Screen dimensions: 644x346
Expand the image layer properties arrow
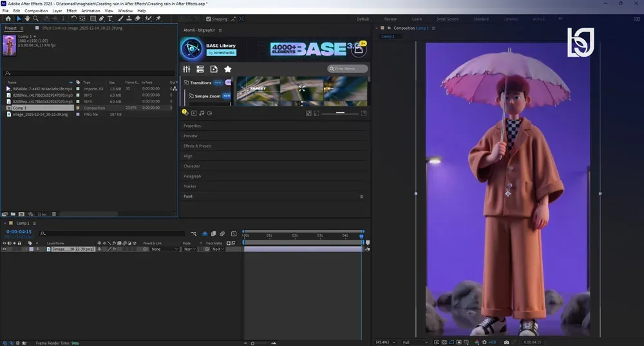[26, 249]
